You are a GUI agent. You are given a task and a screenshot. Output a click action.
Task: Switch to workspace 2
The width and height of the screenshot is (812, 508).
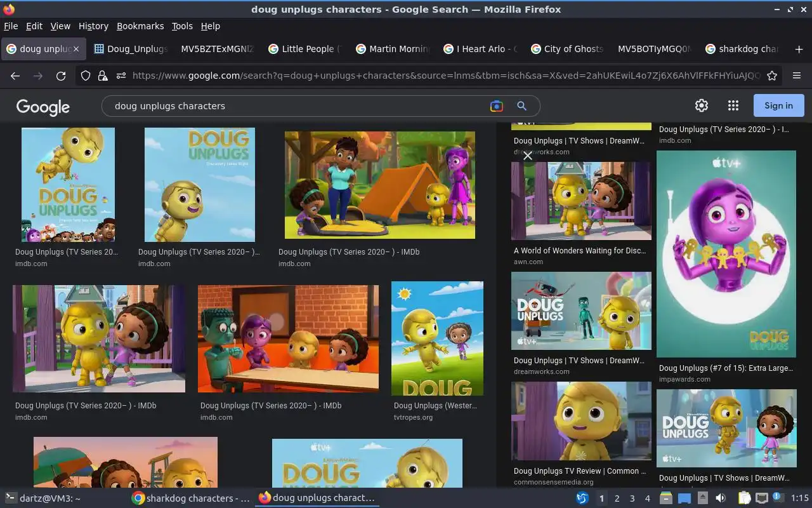click(617, 498)
